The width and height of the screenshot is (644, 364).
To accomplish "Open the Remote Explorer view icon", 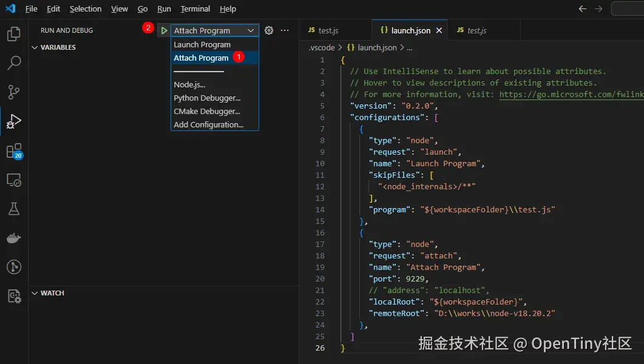I will coord(14,180).
